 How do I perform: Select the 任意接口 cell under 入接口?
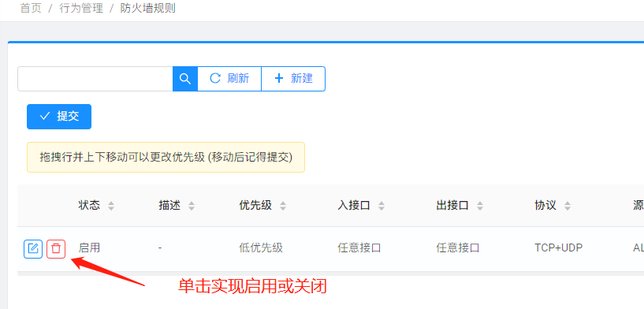[359, 248]
